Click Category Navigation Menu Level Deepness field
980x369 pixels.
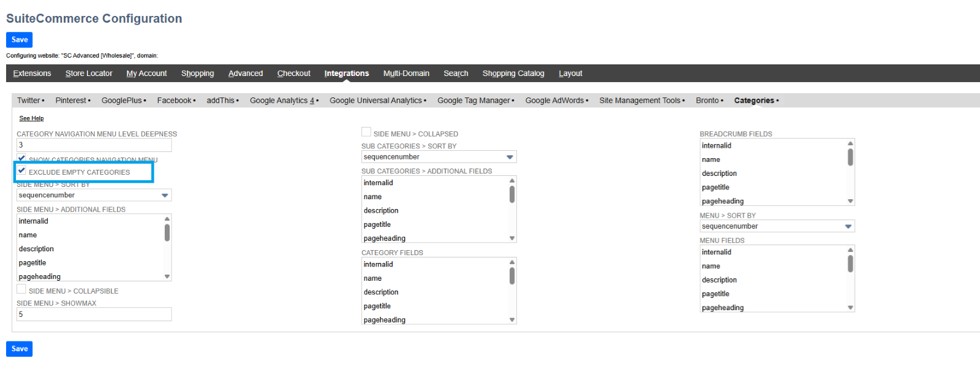click(94, 145)
